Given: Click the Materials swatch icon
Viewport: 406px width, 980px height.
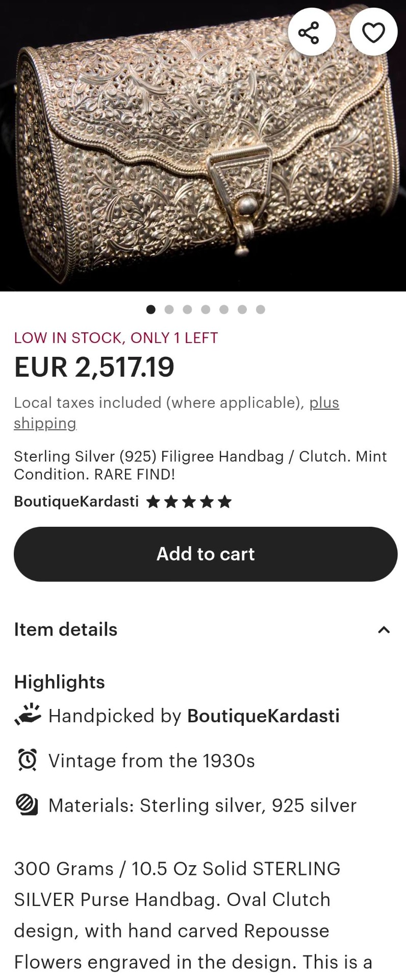Looking at the screenshot, I should pos(28,805).
